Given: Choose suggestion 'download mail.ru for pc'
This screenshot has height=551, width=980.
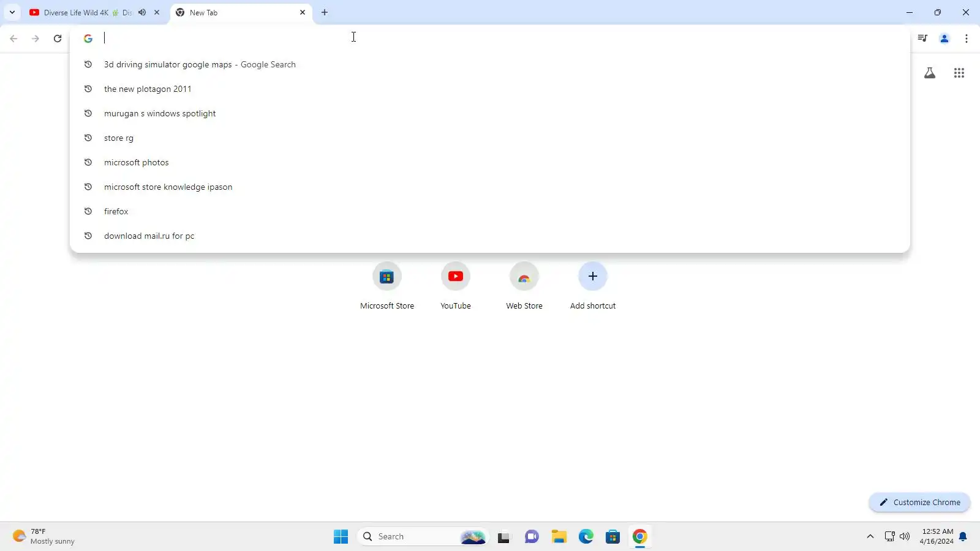Looking at the screenshot, I should coord(490,236).
